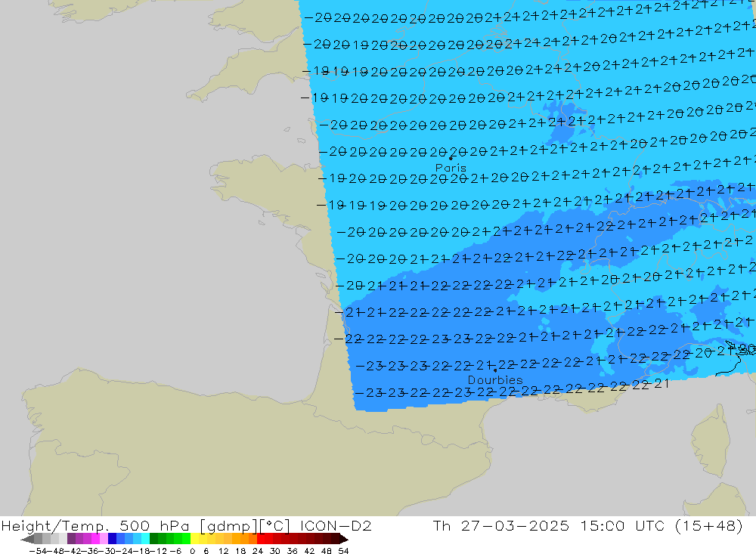
Task: Click the light pink legend swatch
Action: tap(104, 539)
